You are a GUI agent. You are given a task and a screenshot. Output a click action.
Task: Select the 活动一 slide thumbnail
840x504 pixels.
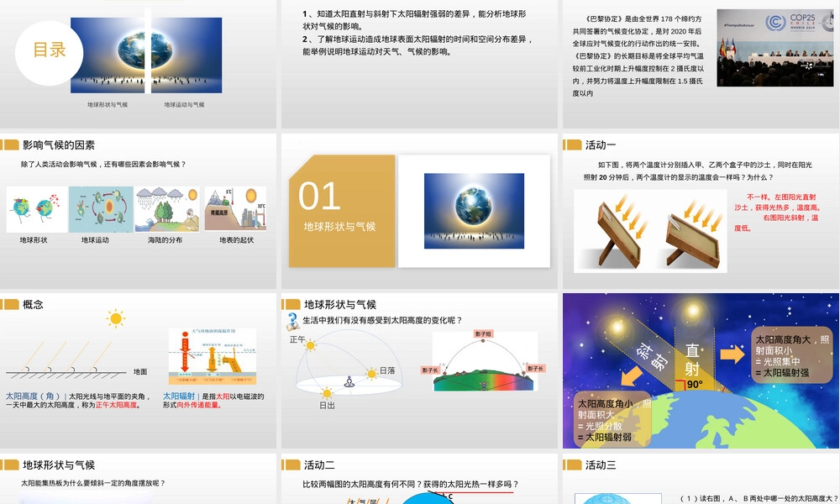(701, 211)
